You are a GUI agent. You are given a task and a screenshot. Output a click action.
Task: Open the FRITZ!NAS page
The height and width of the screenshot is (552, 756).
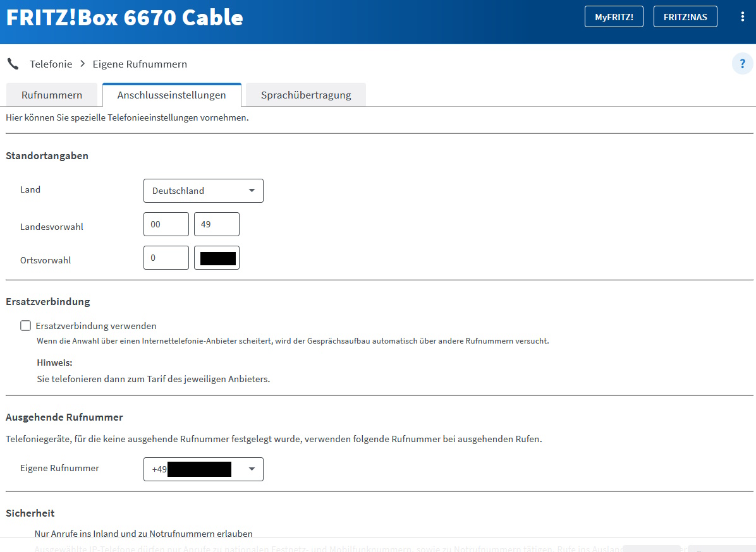pyautogui.click(x=685, y=17)
